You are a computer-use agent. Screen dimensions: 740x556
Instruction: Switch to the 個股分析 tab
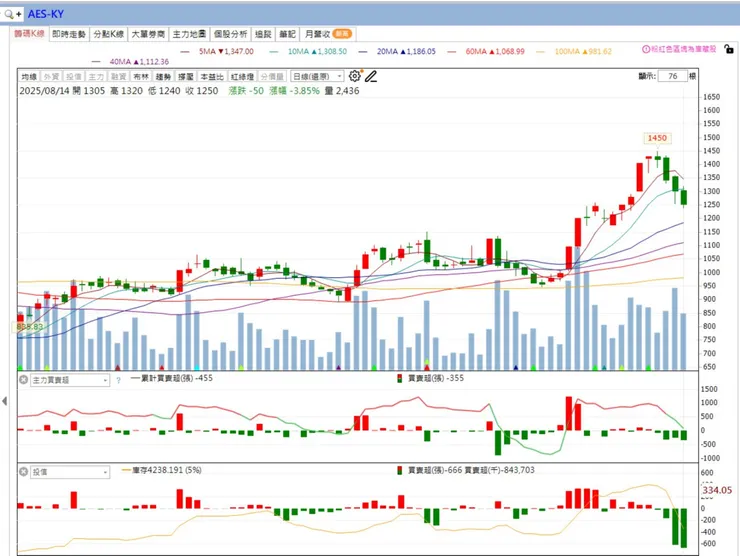230,34
